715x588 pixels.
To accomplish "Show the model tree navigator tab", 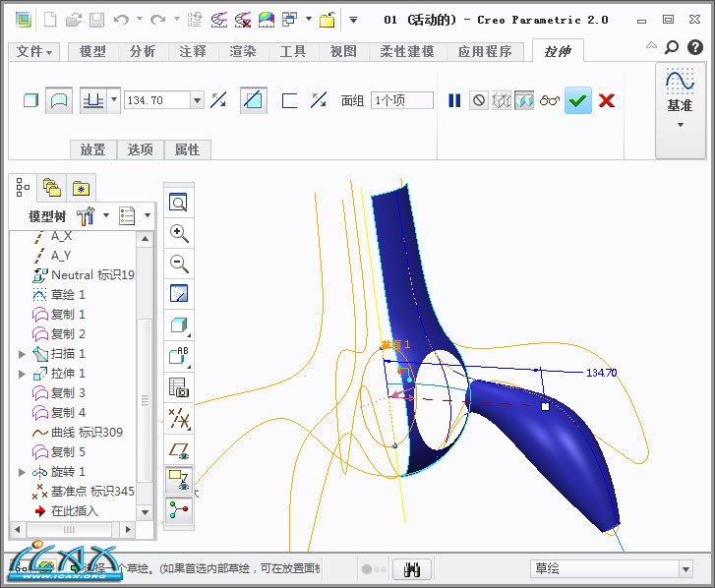I will click(23, 188).
